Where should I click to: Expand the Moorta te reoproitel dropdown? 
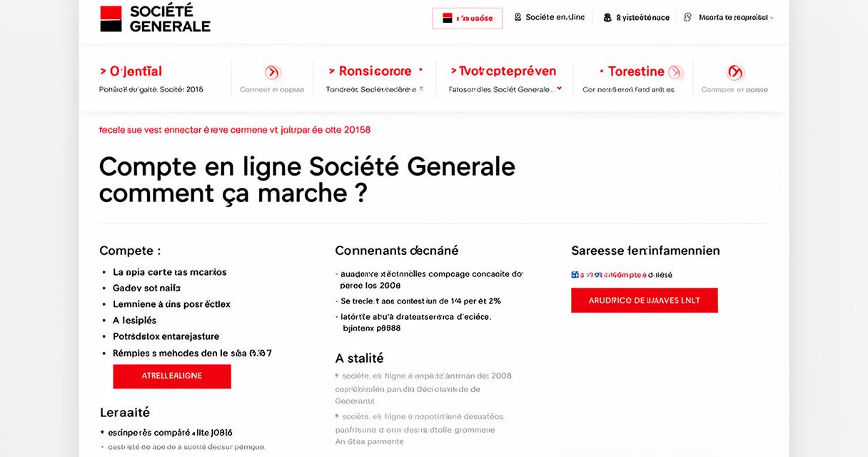(x=772, y=17)
